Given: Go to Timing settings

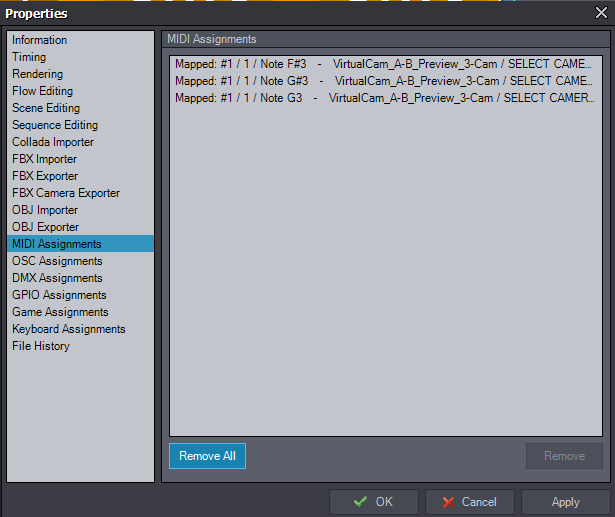Looking at the screenshot, I should click(x=29, y=57).
